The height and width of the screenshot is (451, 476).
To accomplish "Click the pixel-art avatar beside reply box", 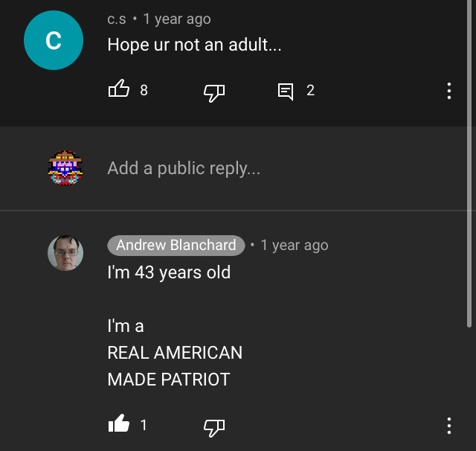I will [x=65, y=168].
